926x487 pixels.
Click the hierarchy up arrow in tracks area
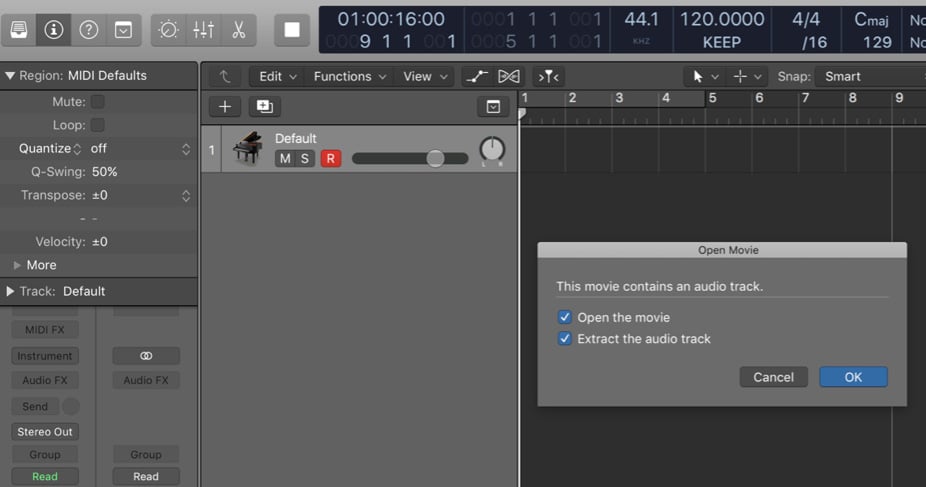(224, 77)
